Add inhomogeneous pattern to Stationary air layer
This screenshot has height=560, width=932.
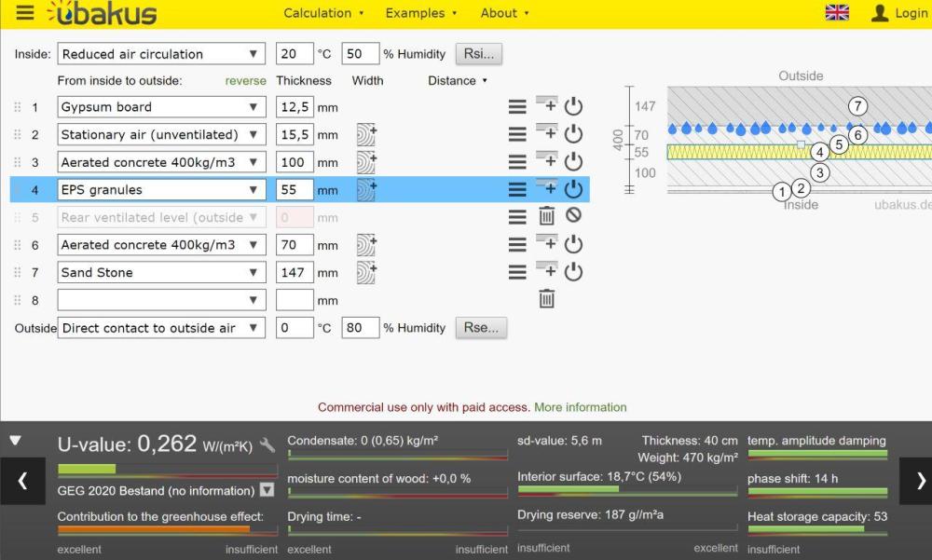click(x=366, y=135)
